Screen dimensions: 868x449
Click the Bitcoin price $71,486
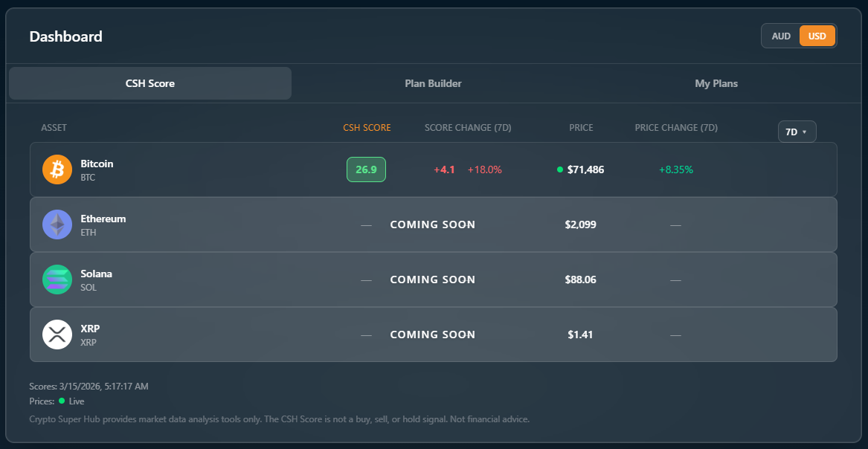[585, 169]
